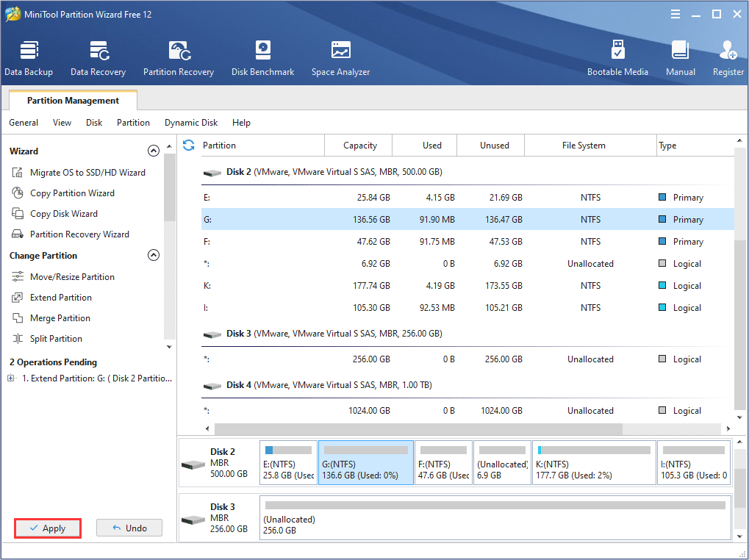
Task: Click the Move/Resize Partition icon
Action: click(x=17, y=276)
